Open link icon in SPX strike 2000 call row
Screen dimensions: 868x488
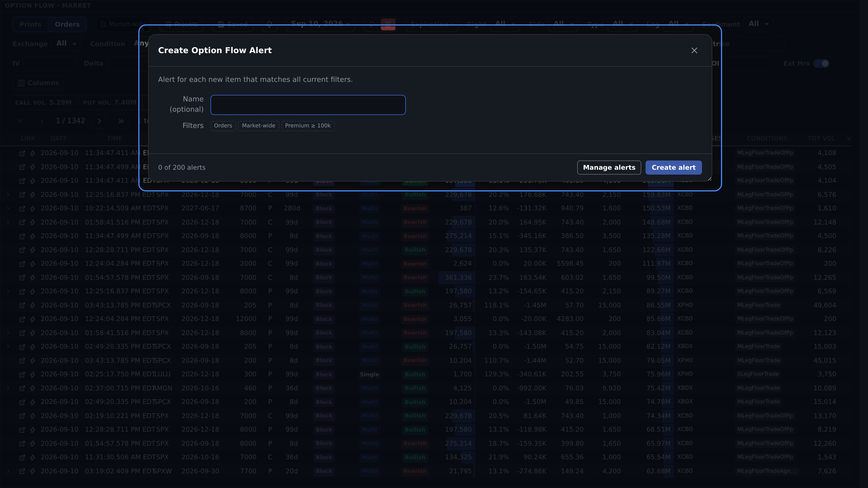click(x=22, y=264)
